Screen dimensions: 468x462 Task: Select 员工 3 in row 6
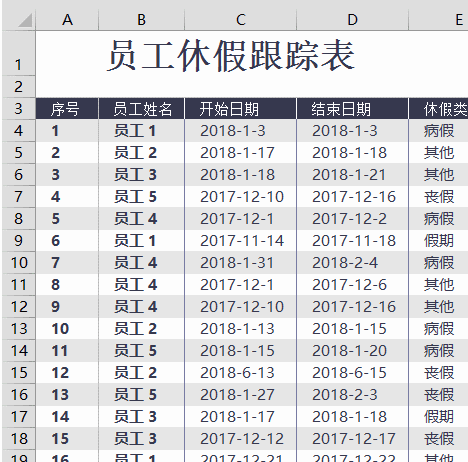141,175
